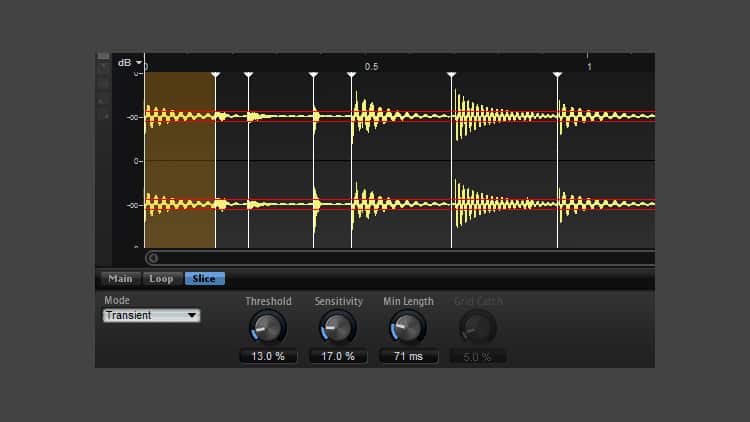
Task: Click the highlighted orange first slice region
Action: click(x=180, y=160)
